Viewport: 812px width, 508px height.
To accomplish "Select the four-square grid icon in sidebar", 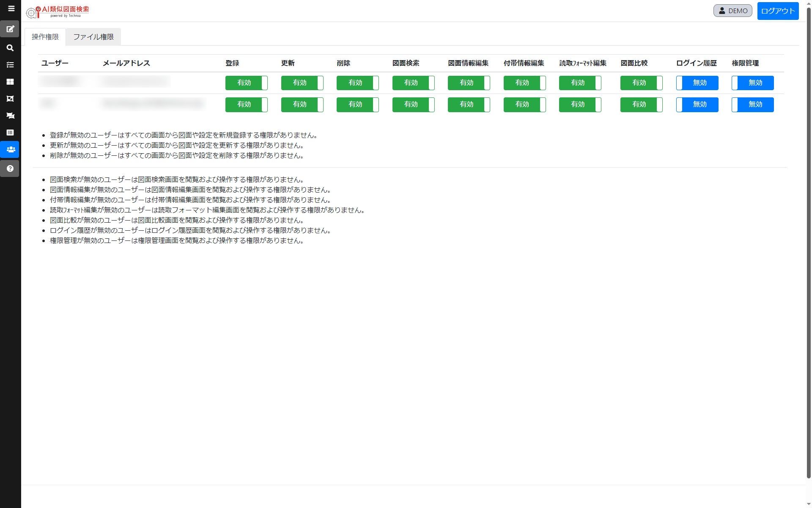I will [x=10, y=82].
